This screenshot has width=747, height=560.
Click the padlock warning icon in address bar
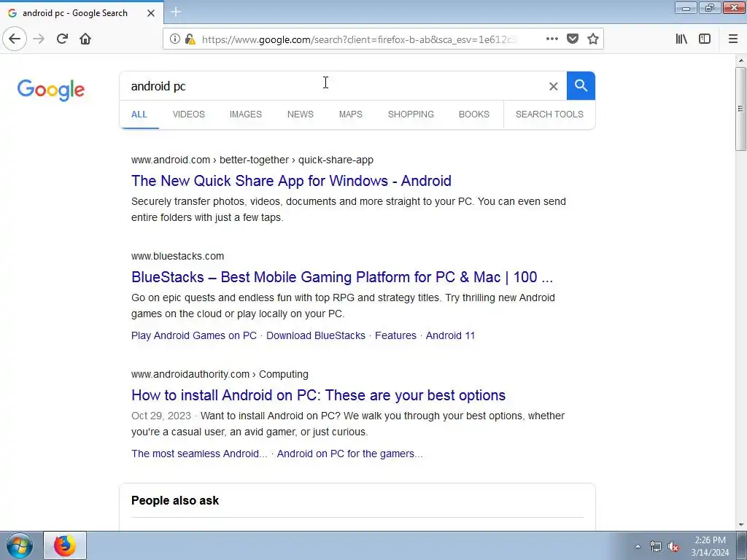190,39
